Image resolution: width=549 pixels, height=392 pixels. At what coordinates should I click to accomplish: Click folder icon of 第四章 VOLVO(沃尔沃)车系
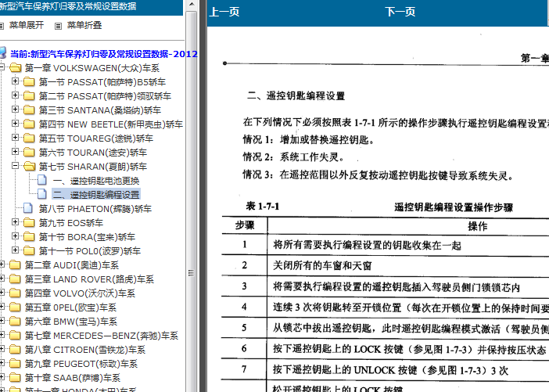pos(15,293)
